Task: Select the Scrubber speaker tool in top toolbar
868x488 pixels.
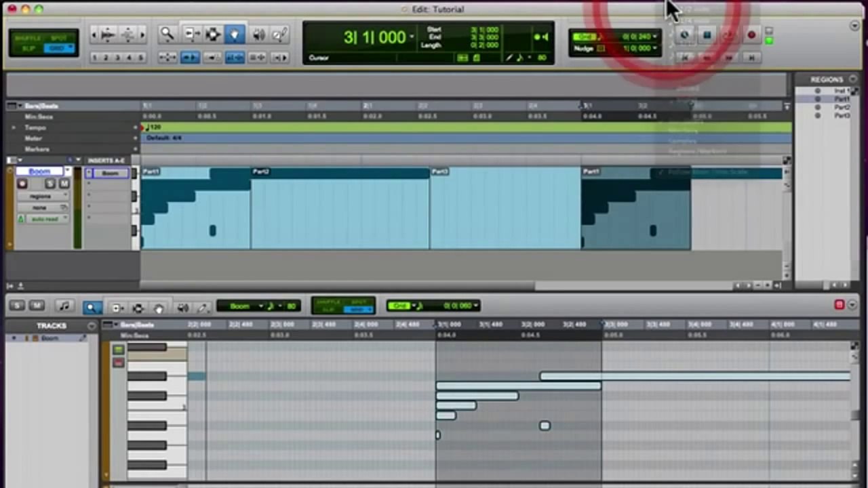Action: pos(259,35)
